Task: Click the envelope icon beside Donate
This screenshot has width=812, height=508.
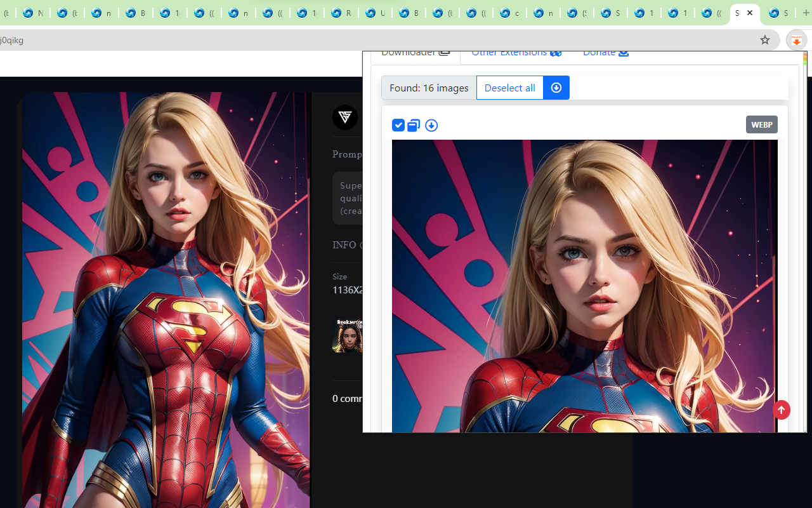Action: click(x=623, y=52)
